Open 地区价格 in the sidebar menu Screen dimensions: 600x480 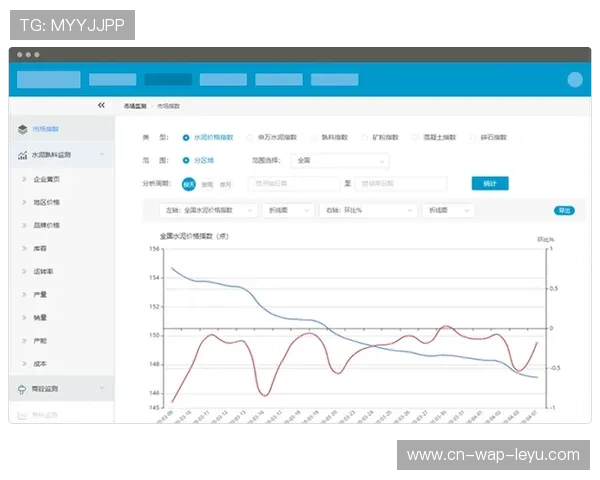[47, 202]
